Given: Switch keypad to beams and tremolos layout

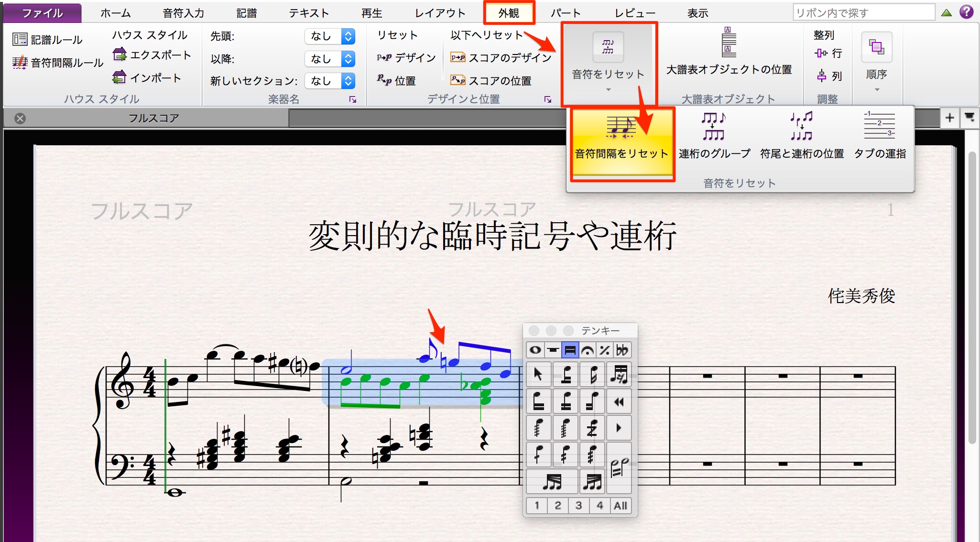Looking at the screenshot, I should 570,350.
